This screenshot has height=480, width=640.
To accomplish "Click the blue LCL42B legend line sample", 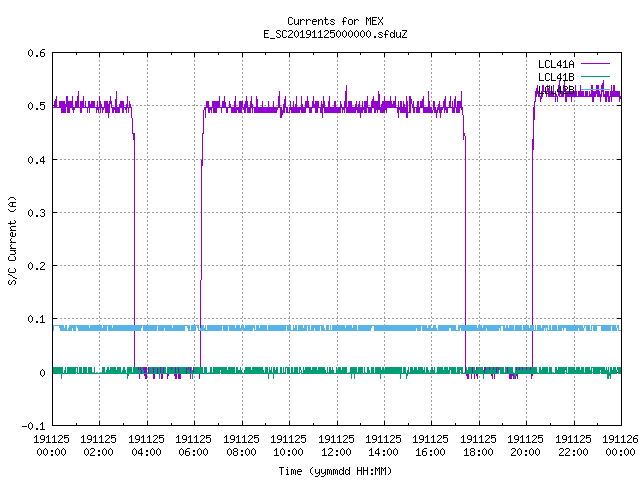I will point(595,89).
